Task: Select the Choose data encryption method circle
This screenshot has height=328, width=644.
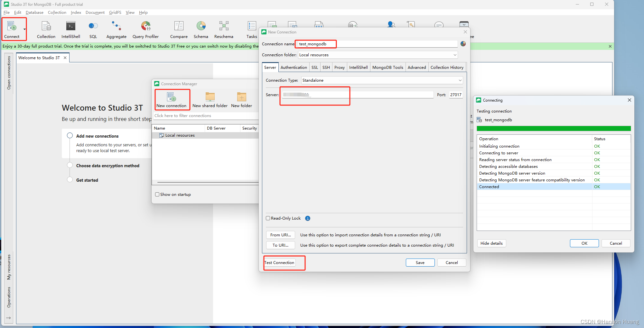Action: pos(70,165)
